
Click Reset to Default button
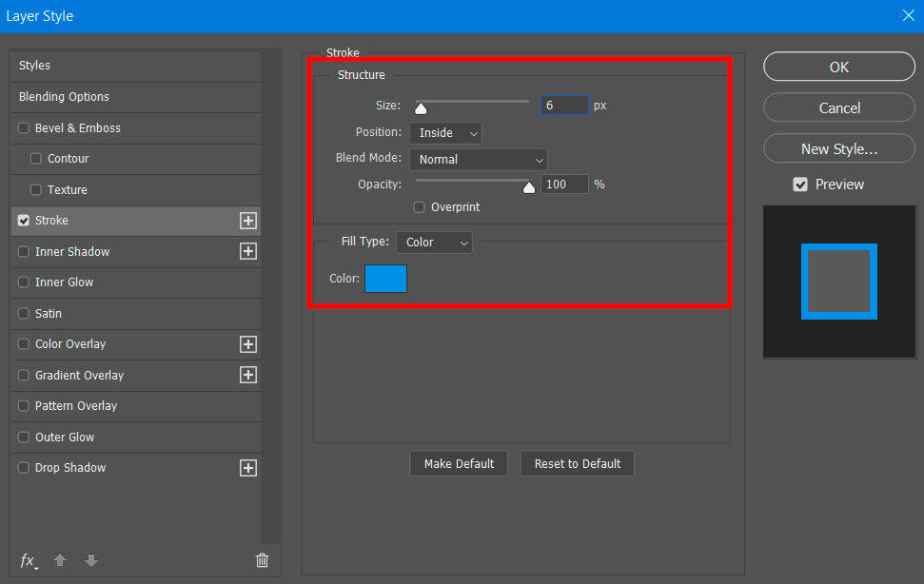577,464
